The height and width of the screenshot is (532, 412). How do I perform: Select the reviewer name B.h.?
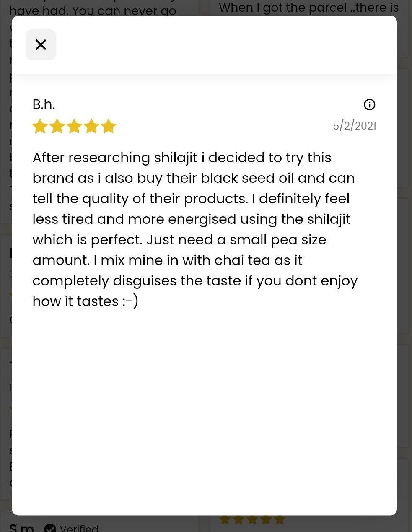tap(44, 104)
